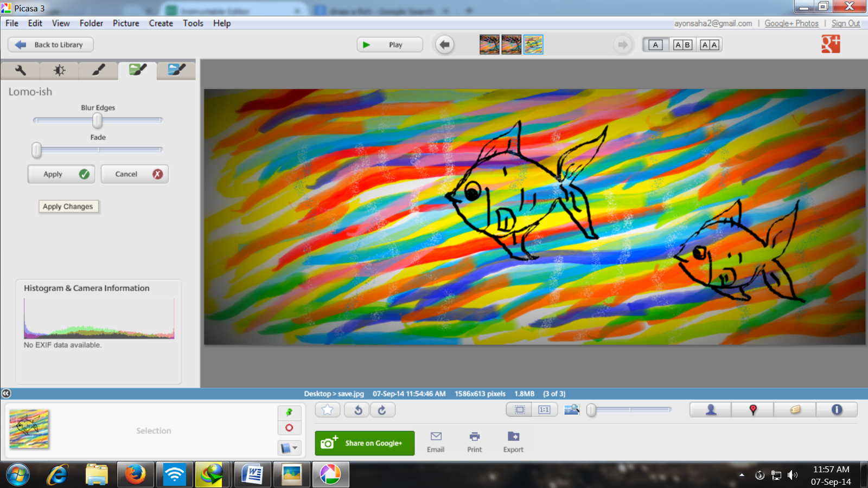Image resolution: width=868 pixels, height=488 pixels.
Task: Go back to the library
Action: [x=50, y=44]
